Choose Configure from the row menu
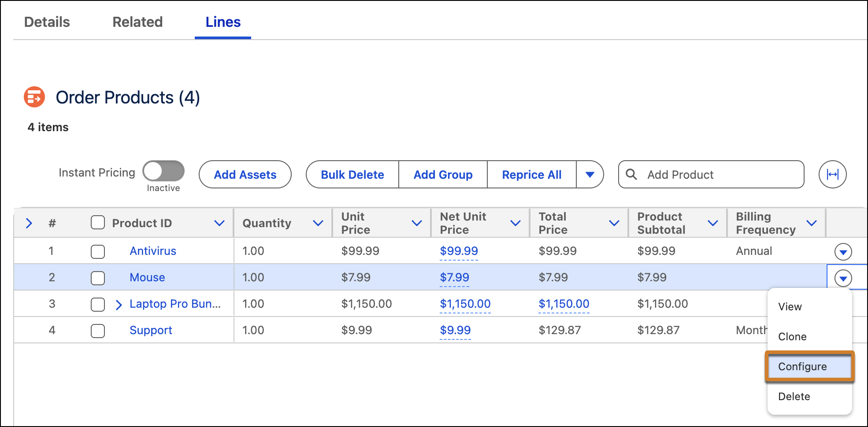The width and height of the screenshot is (868, 427). pyautogui.click(x=809, y=367)
